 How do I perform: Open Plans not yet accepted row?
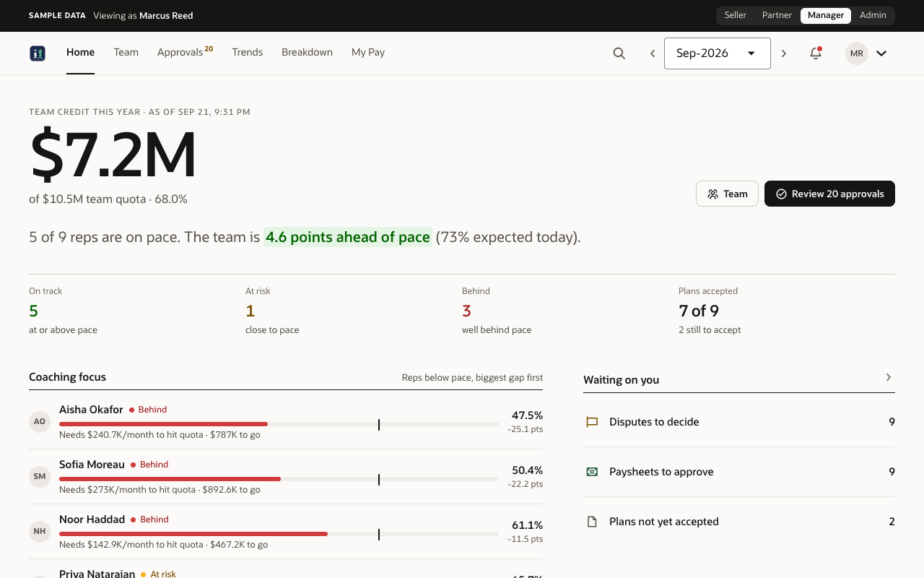coord(739,522)
